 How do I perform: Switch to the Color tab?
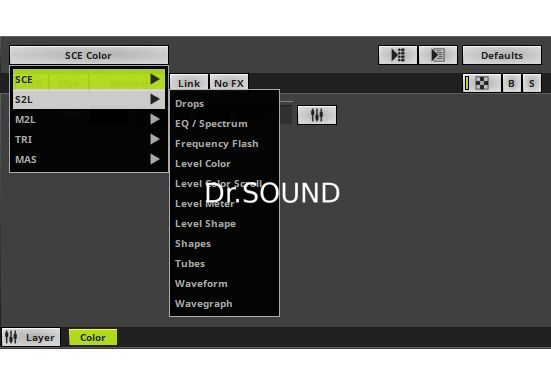93,337
